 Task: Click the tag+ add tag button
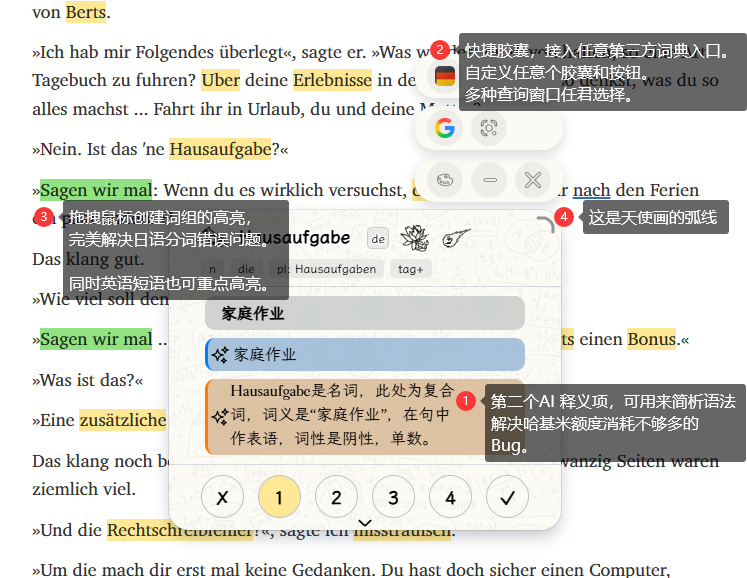click(x=411, y=269)
